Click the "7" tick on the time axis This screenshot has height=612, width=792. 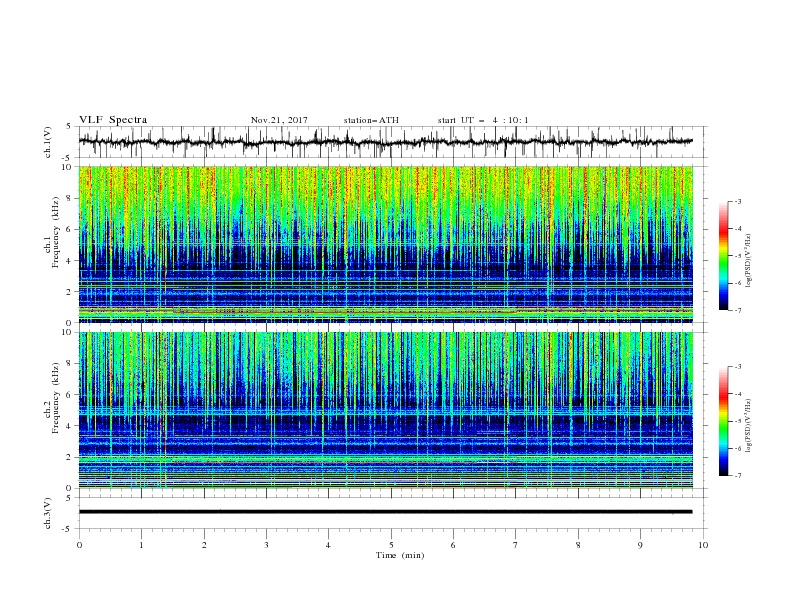(516, 545)
